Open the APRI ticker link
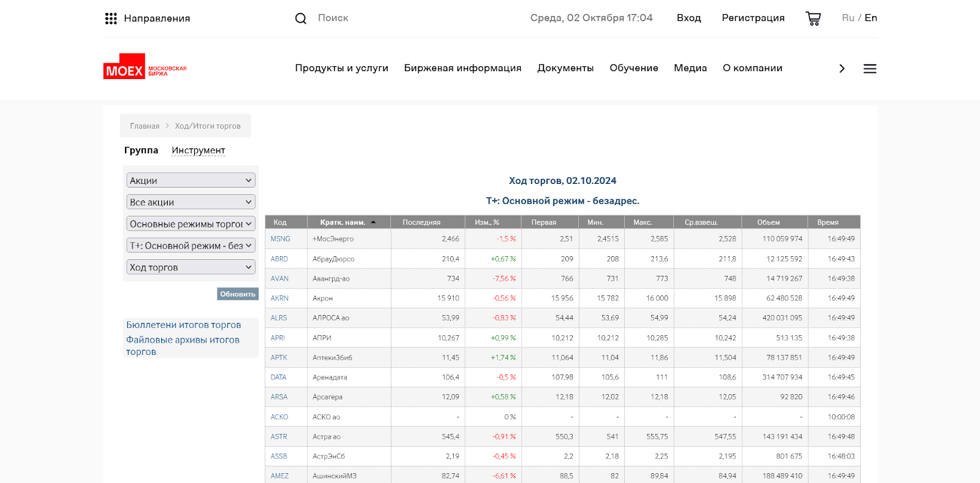980x483 pixels. 278,338
